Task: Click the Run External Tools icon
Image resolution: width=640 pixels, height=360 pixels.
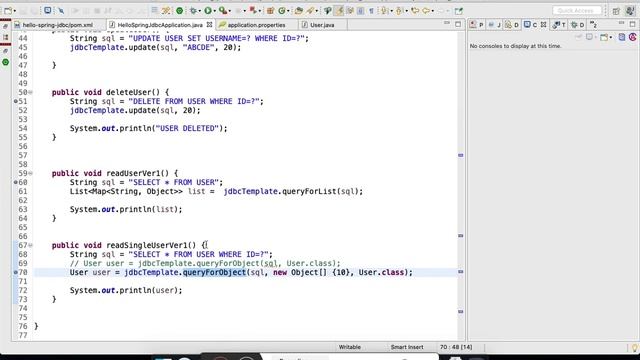Action: (223, 11)
